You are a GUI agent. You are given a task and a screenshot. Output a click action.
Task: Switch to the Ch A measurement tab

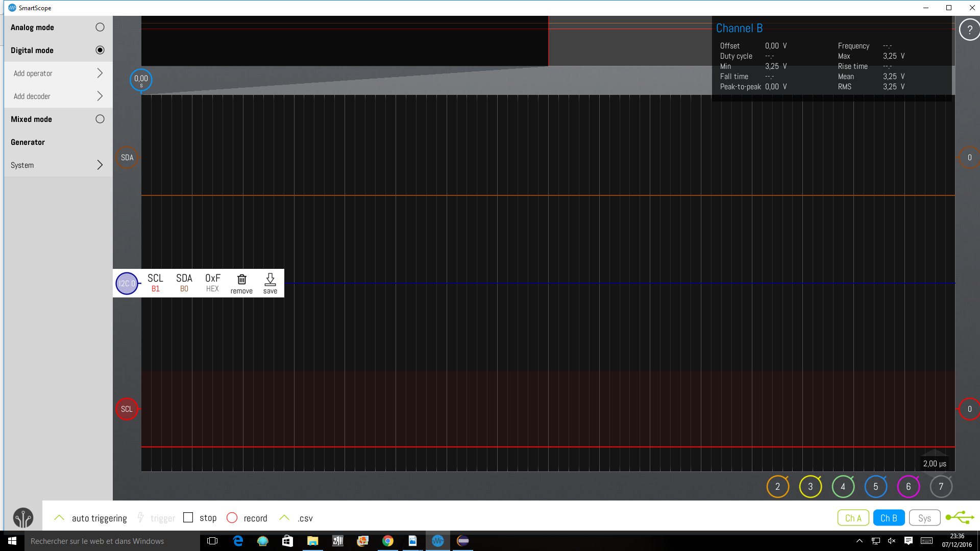pyautogui.click(x=853, y=518)
